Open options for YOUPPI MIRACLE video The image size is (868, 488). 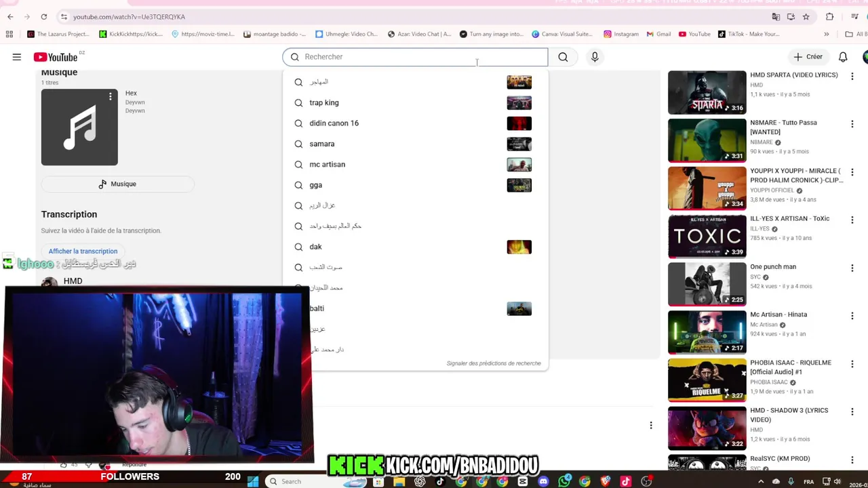point(852,172)
